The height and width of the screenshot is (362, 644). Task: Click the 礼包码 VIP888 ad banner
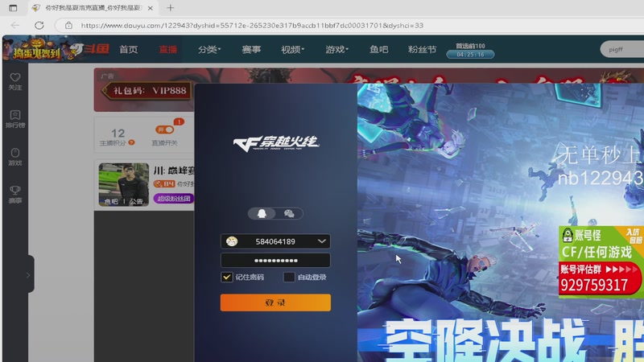click(147, 90)
